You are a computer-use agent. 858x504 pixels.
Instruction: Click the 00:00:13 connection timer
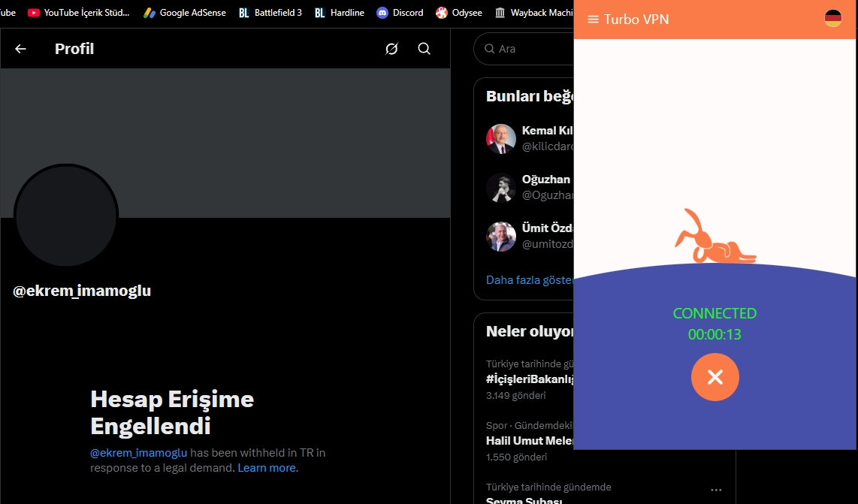coord(714,334)
